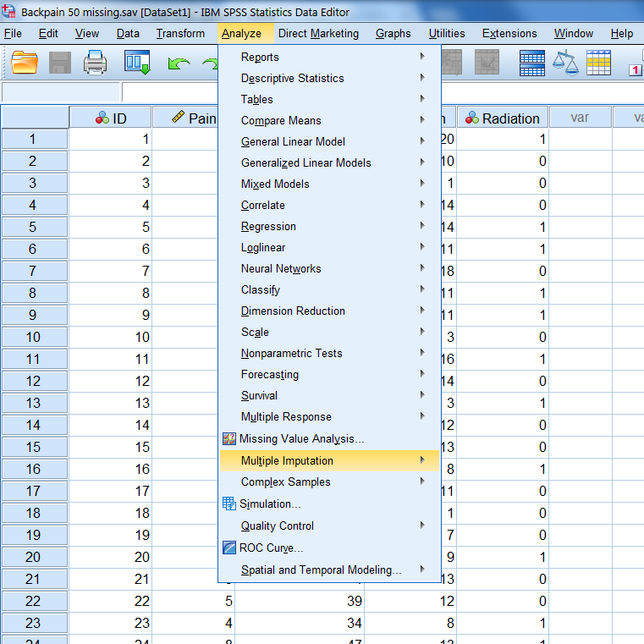Click the Weight Cases scale icon
Screen dimensions: 644x644
pyautogui.click(x=564, y=63)
